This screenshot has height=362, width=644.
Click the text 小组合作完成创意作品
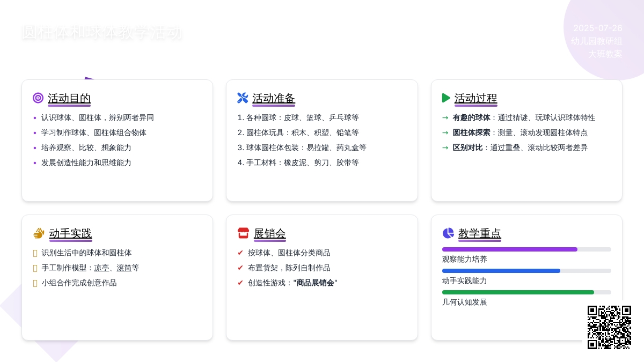tap(79, 283)
